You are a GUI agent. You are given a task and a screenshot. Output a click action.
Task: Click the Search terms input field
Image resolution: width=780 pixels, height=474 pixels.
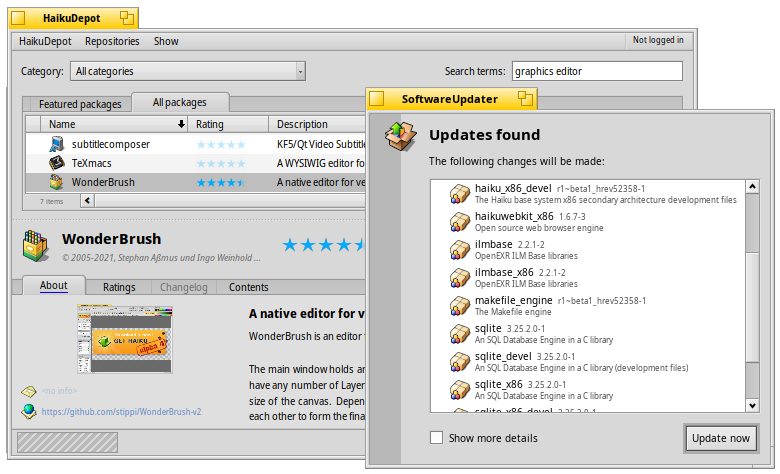pos(597,71)
